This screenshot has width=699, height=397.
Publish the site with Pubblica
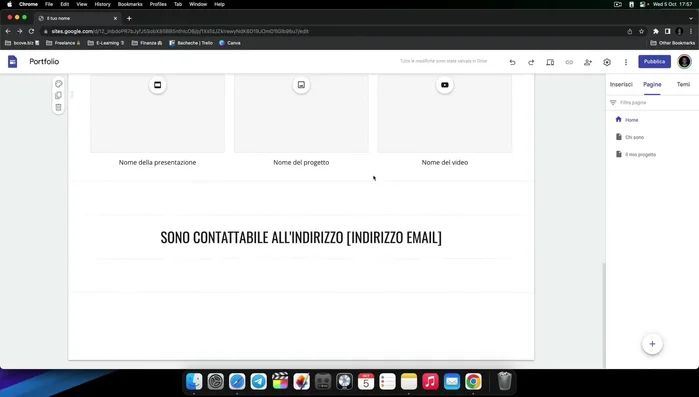(654, 61)
